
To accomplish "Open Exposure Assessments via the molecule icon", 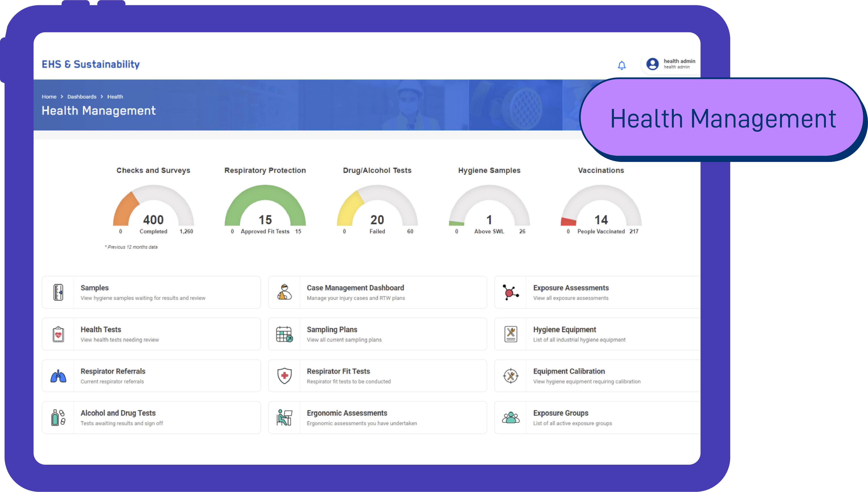I will coord(511,292).
